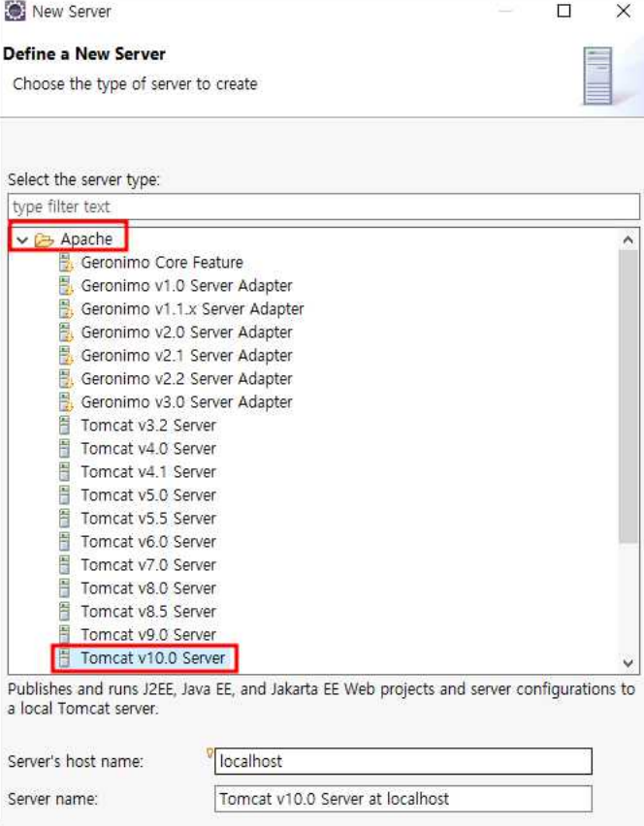Collapse the Apache folder chevron

pos(21,240)
